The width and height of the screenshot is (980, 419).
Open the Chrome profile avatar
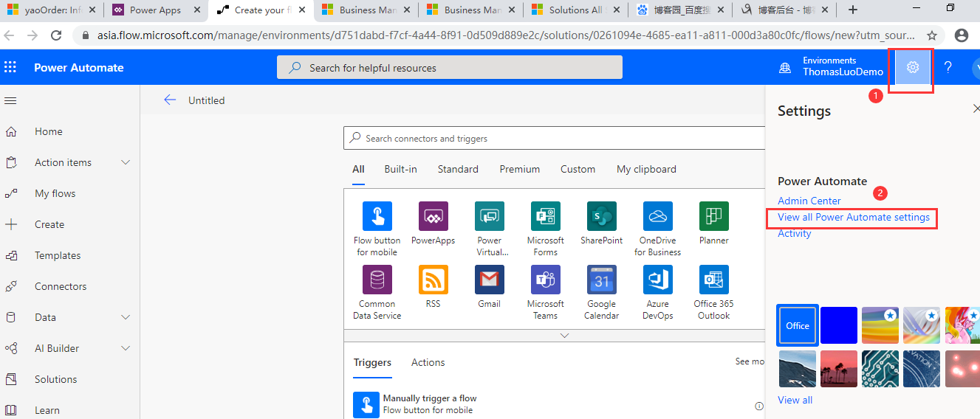pyautogui.click(x=962, y=35)
